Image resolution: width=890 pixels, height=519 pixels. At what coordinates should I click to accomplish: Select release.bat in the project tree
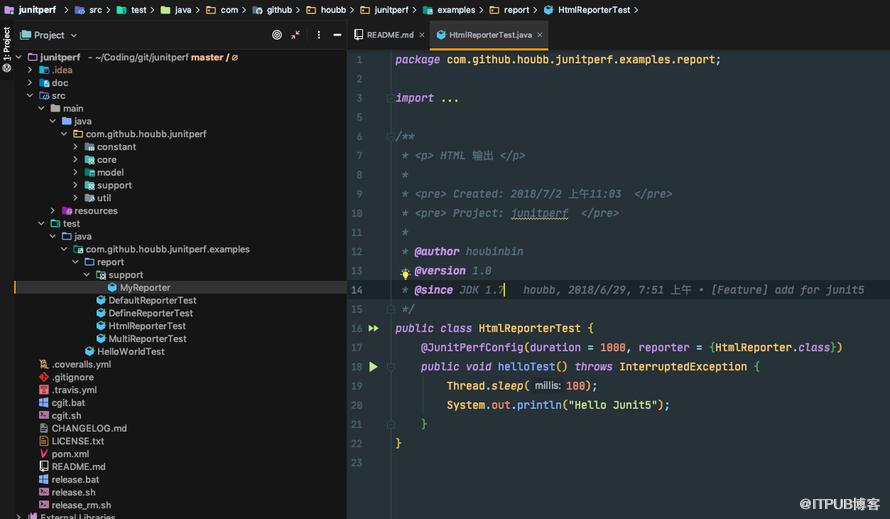[x=75, y=479]
